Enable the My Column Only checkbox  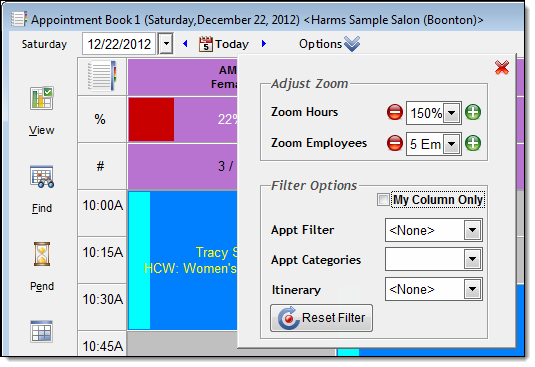(x=383, y=200)
